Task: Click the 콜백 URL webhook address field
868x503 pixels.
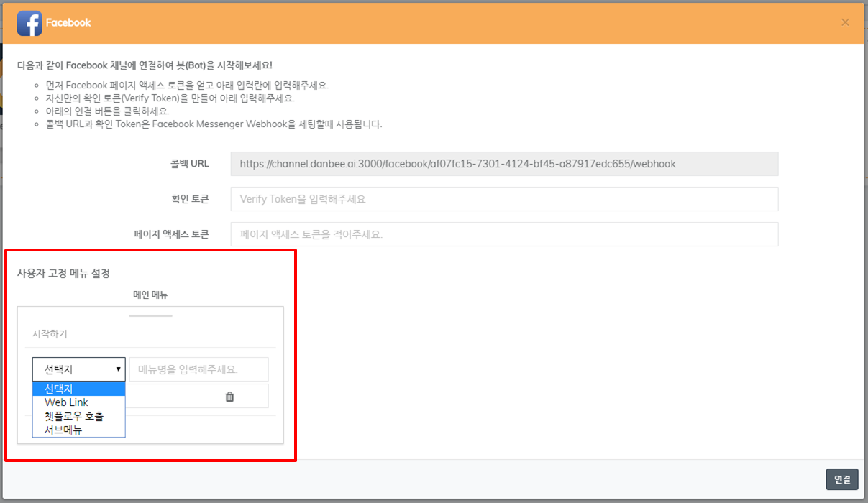Action: 504,164
